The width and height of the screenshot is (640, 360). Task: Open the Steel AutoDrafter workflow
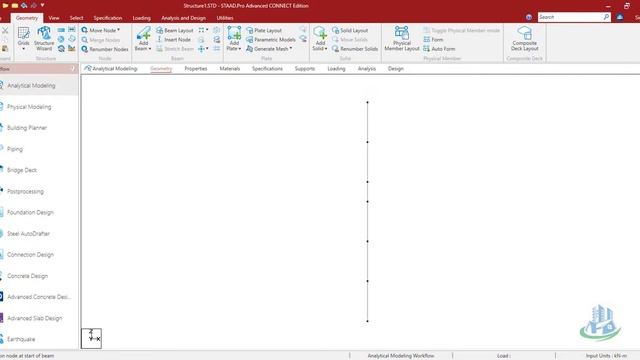(x=39, y=233)
